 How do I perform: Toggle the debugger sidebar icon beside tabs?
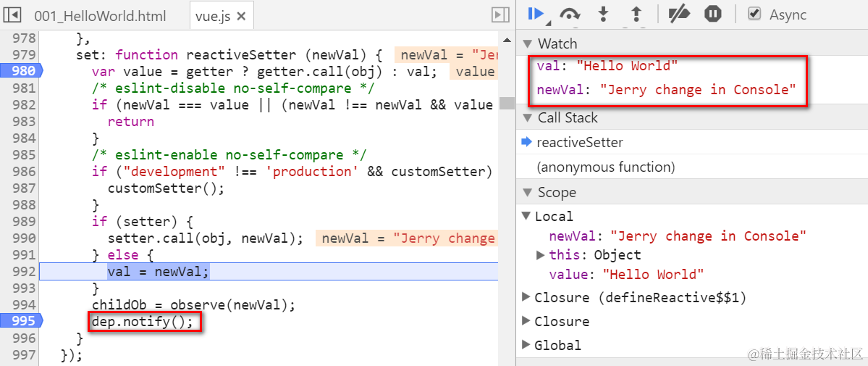tap(500, 15)
